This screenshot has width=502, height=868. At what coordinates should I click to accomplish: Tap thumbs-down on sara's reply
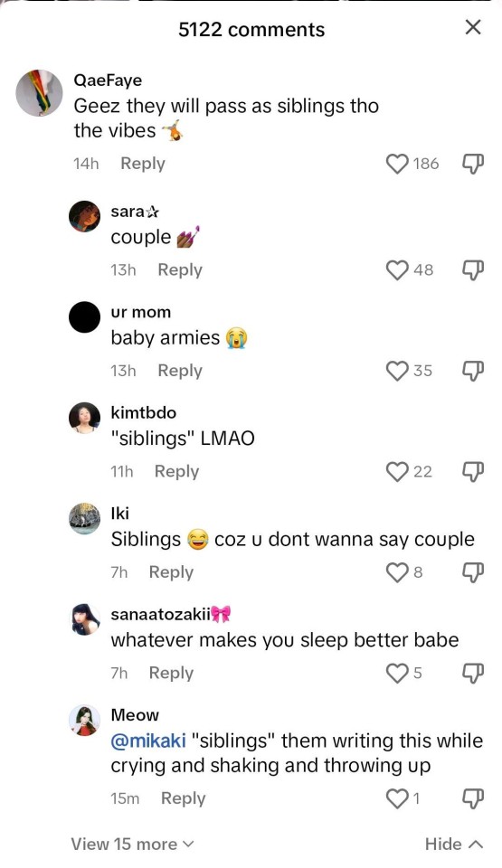(x=473, y=270)
